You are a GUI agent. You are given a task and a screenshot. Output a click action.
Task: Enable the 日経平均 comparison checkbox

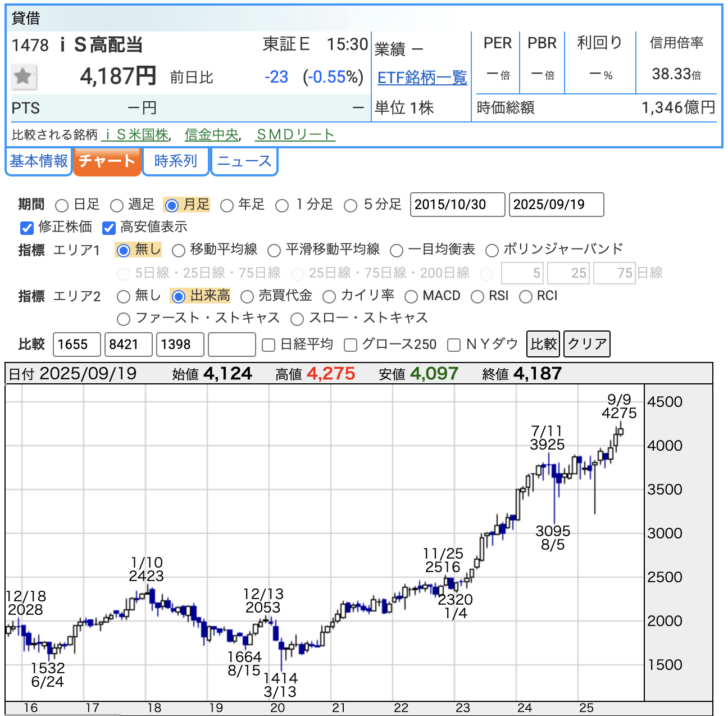[x=269, y=345]
